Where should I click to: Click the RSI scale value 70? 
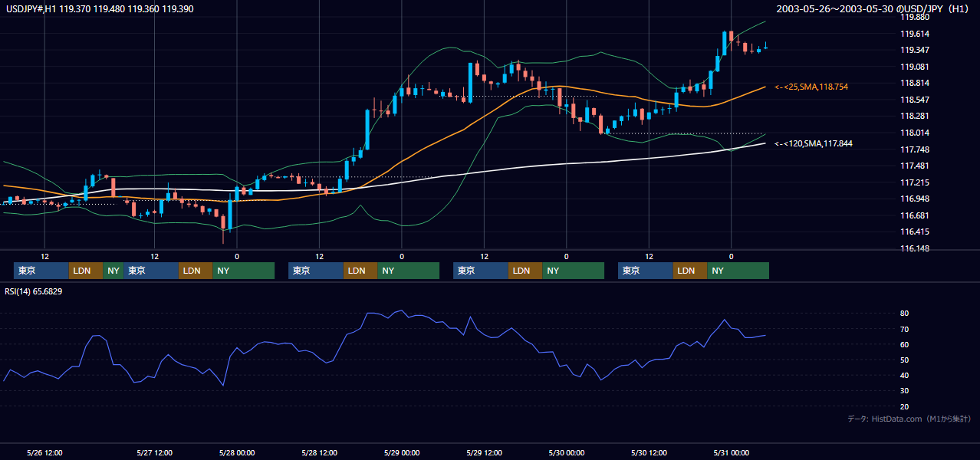click(x=904, y=329)
